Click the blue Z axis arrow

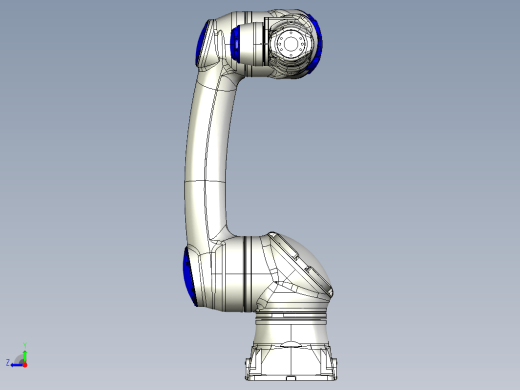pyautogui.click(x=16, y=365)
